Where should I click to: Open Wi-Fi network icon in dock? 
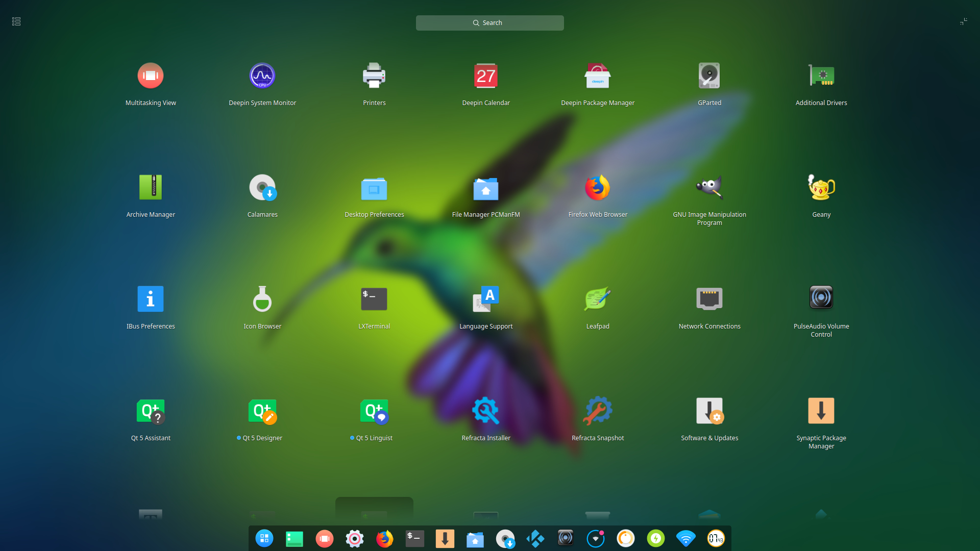click(x=686, y=538)
